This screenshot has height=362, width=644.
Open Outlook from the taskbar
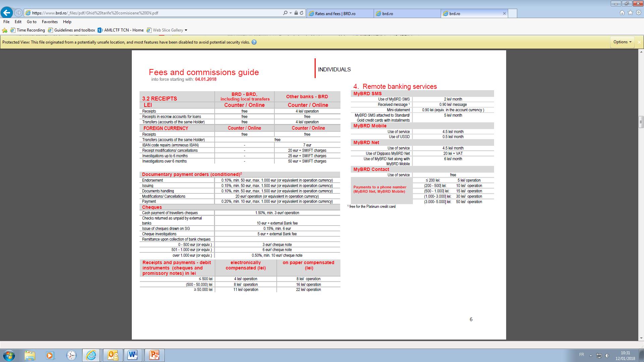pos(113,355)
